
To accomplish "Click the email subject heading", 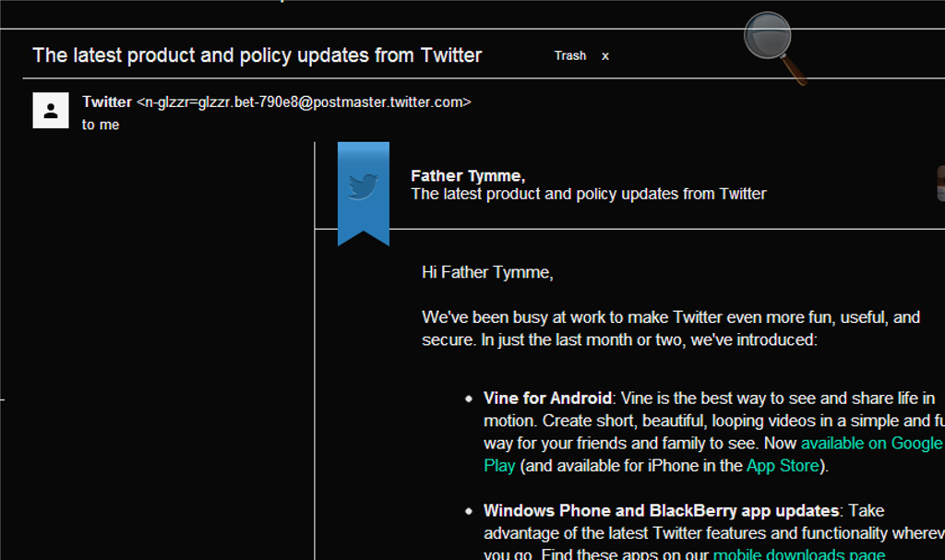I will 257,55.
